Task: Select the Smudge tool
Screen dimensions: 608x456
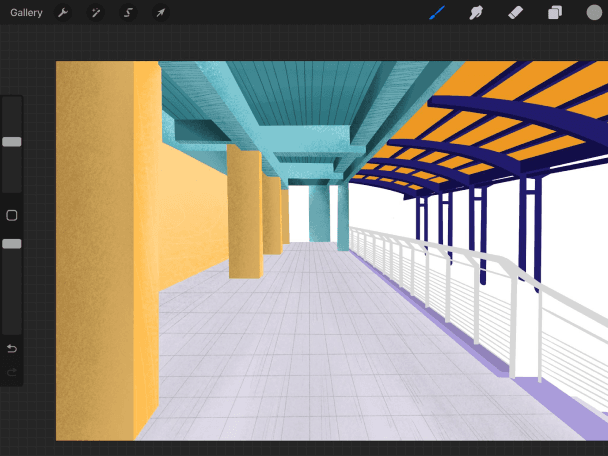Action: (x=477, y=13)
